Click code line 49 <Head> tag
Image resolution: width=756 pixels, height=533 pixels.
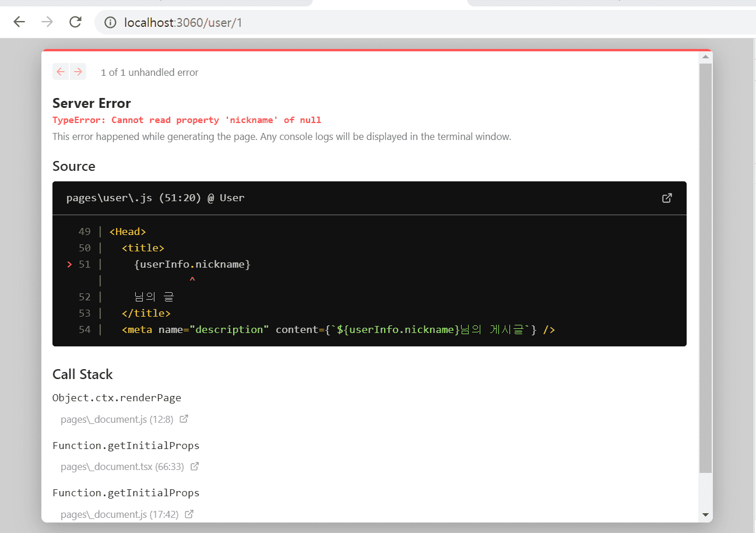tap(128, 232)
